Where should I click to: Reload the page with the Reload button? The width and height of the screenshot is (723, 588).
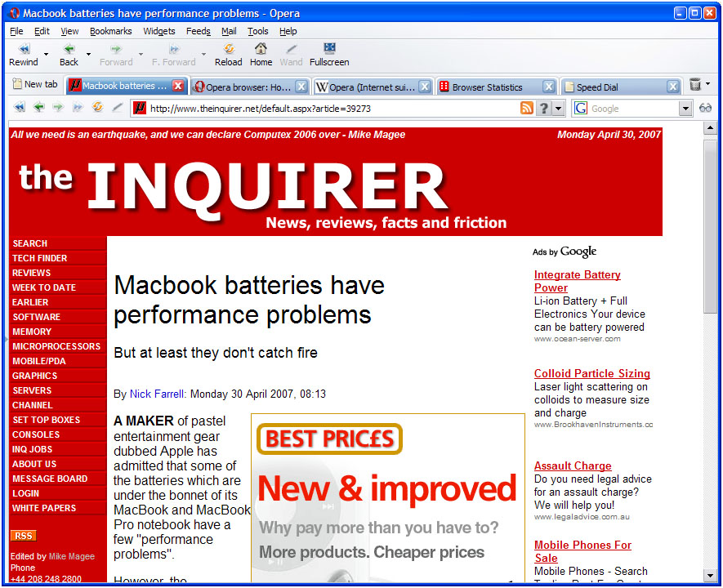pos(228,55)
